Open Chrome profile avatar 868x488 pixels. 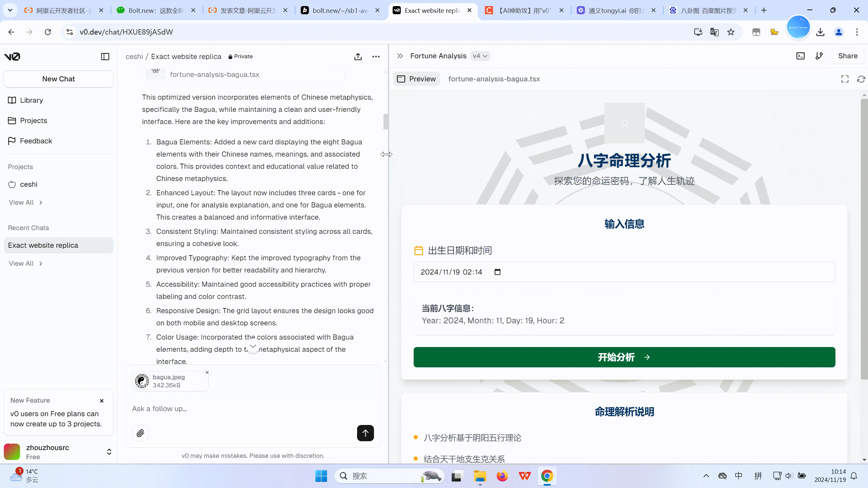pos(839,32)
